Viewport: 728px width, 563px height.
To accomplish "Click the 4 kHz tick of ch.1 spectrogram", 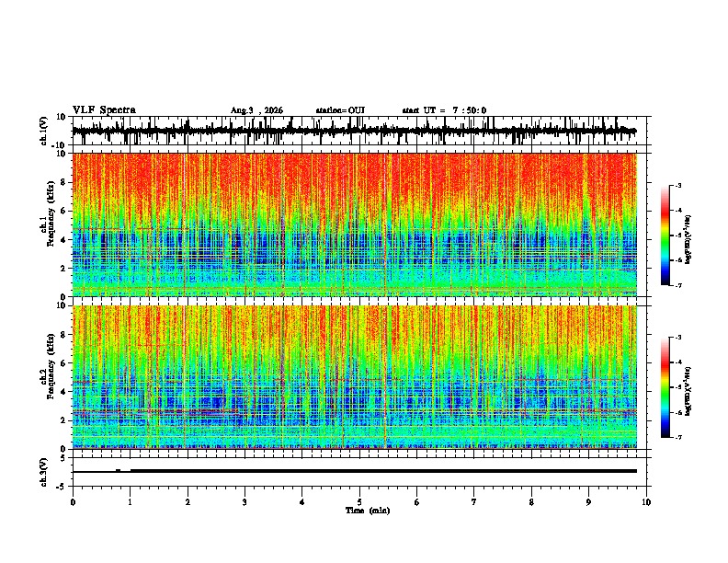I will click(x=64, y=240).
